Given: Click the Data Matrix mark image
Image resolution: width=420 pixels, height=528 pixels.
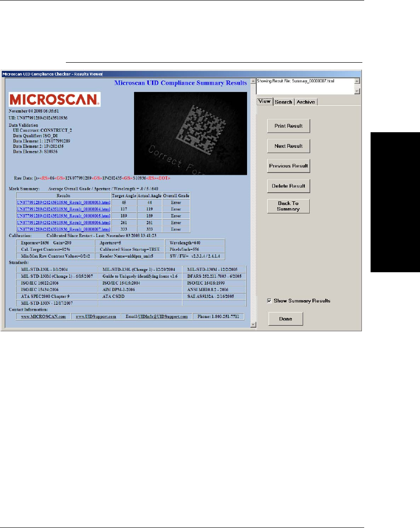Looking at the screenshot, I should [x=190, y=133].
